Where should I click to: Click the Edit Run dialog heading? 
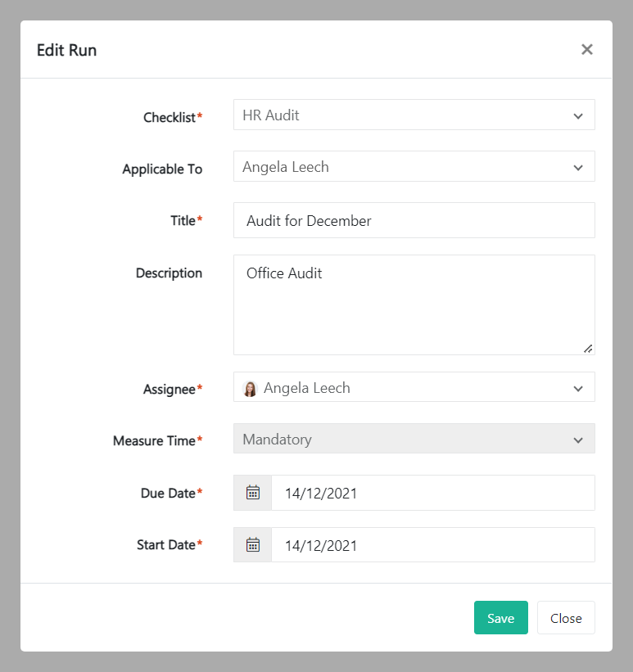pos(67,50)
